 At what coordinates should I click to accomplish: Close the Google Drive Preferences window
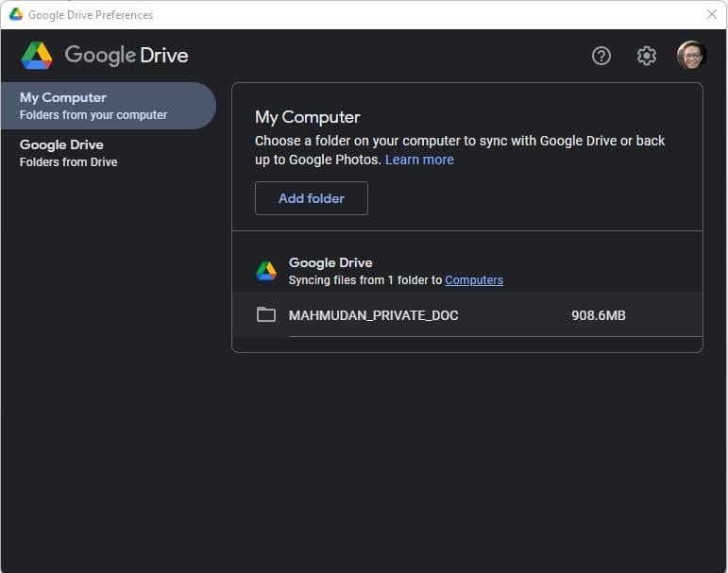tap(712, 14)
